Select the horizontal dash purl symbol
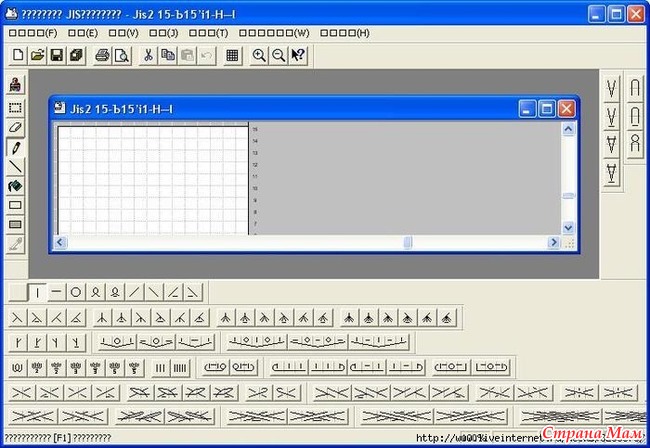 57,293
